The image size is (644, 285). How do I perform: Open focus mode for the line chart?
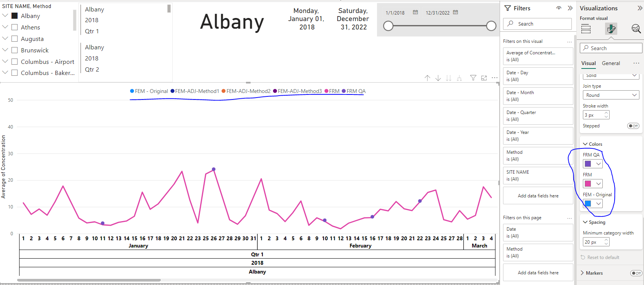484,78
